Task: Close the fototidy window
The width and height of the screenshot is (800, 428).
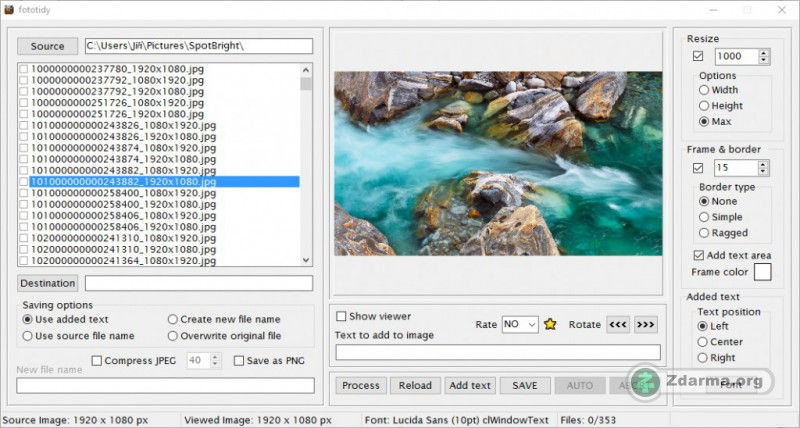Action: [x=782, y=10]
